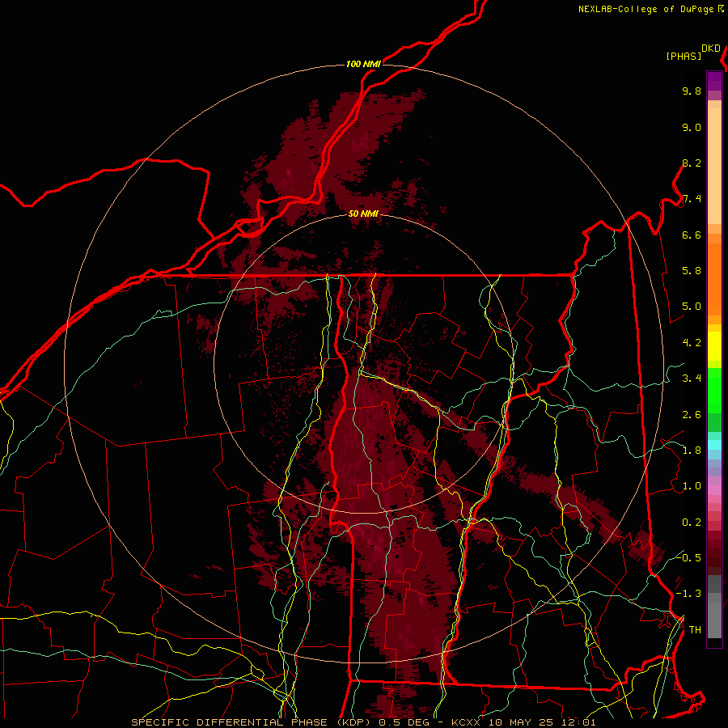Pick the yellow swatch near 4.2

point(714,346)
